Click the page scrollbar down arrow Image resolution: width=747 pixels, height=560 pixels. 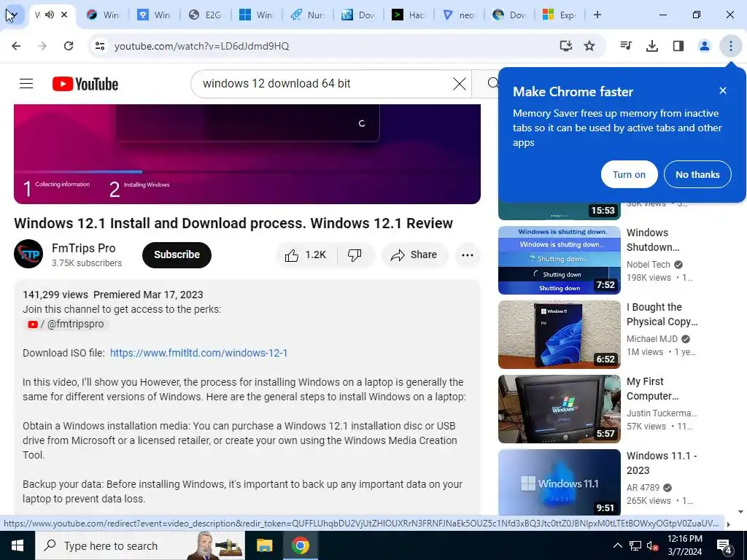pyautogui.click(x=740, y=511)
